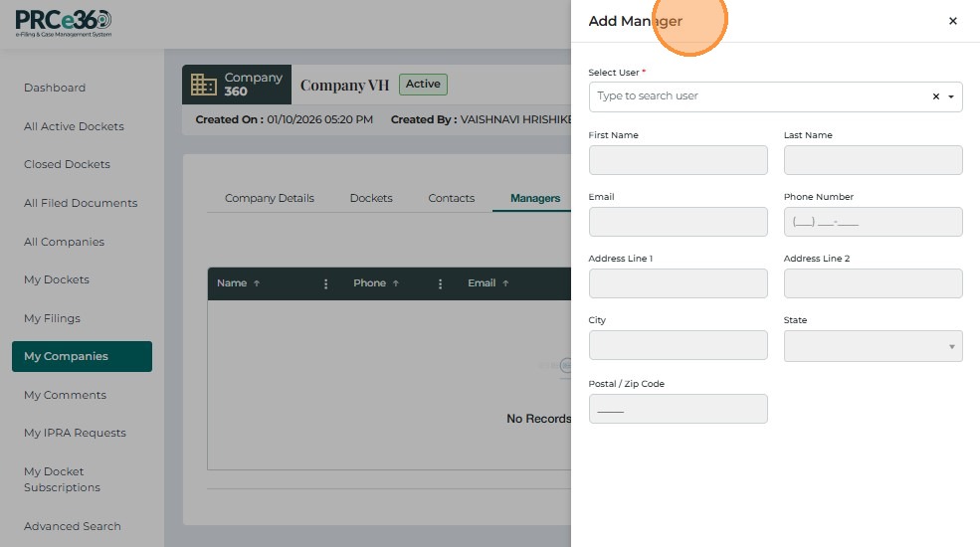Switch to Company Details tab
Screen dimensions: 980x547
pyautogui.click(x=270, y=198)
